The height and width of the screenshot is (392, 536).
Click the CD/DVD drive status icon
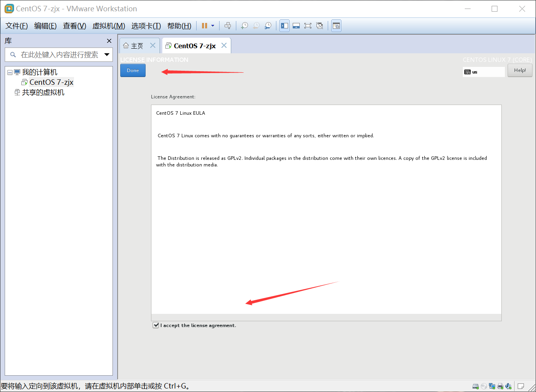(x=484, y=386)
